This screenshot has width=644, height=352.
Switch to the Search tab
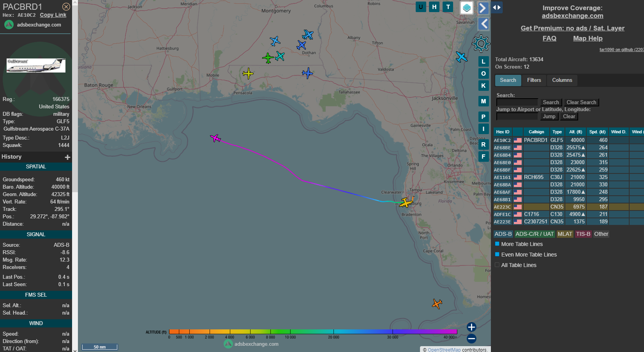coord(508,80)
